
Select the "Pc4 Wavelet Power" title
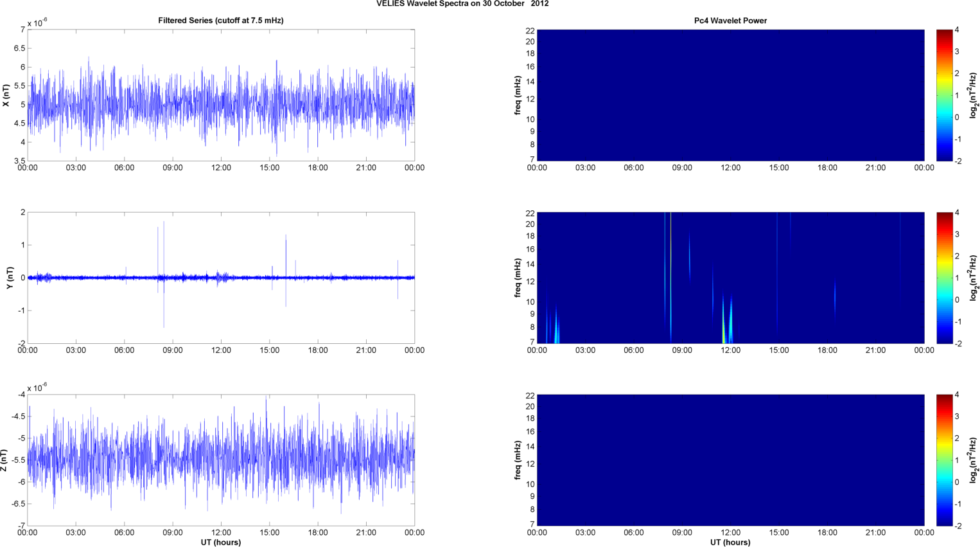(x=730, y=21)
